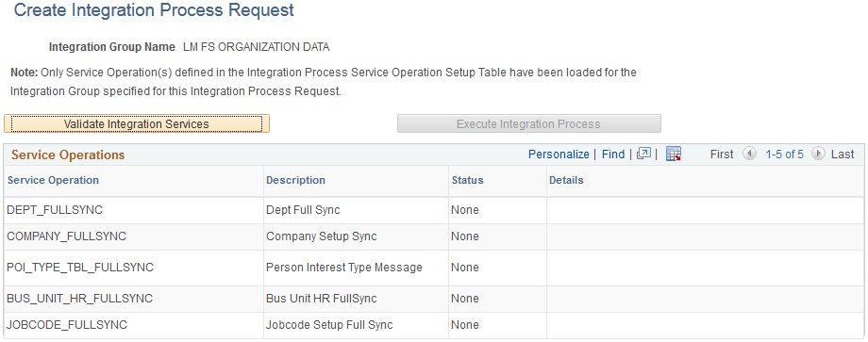Viewport: 868px width, 342px height.
Task: Click the View All popup window icon
Action: (x=643, y=155)
